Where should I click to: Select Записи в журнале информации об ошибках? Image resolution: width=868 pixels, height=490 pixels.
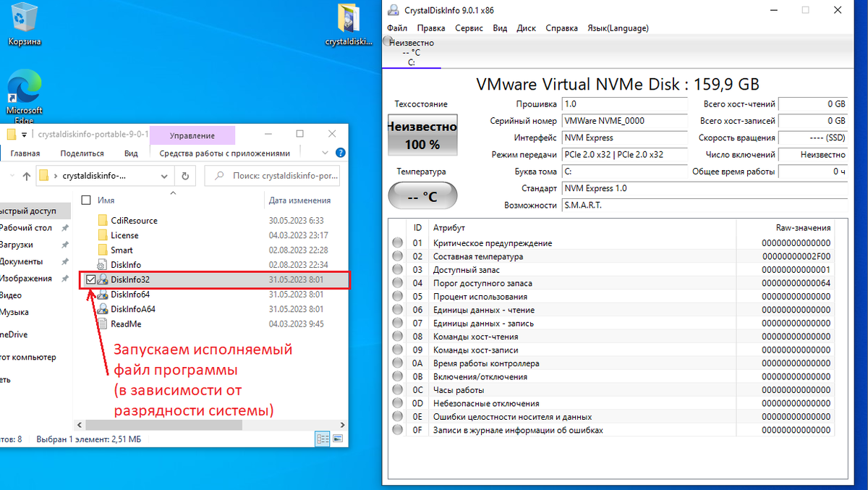tap(518, 430)
